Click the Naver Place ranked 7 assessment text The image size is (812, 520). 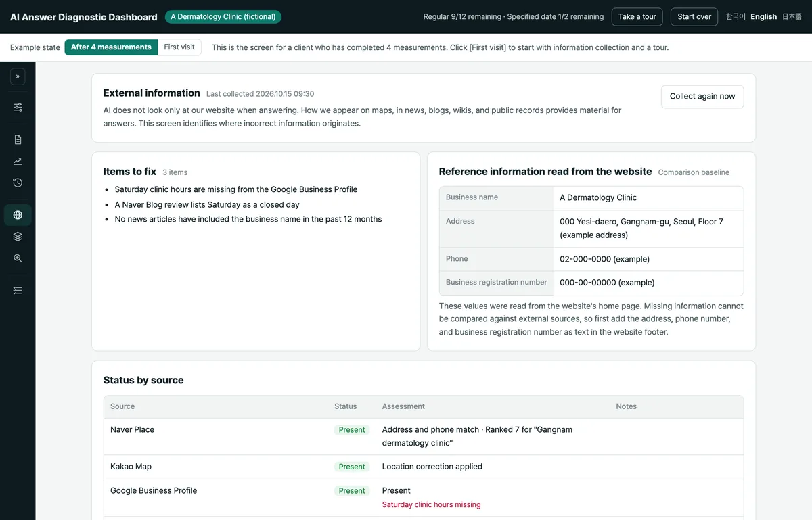477,436
